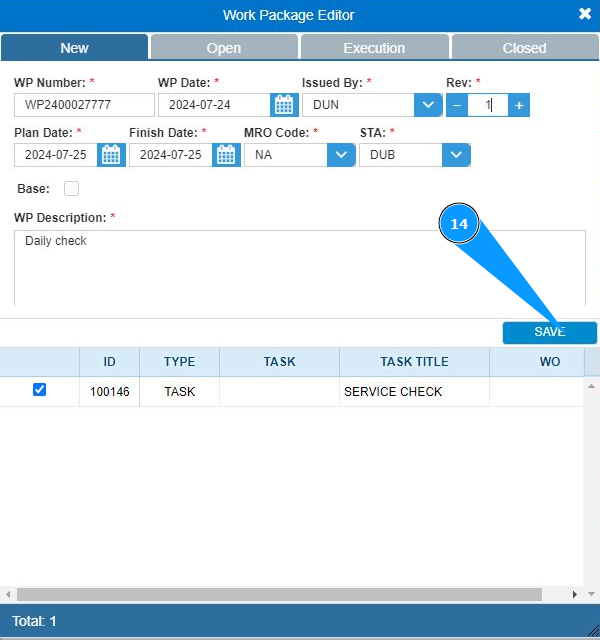Open the Plan Date calendar picker
Image resolution: width=600 pixels, height=640 pixels.
[x=111, y=155]
